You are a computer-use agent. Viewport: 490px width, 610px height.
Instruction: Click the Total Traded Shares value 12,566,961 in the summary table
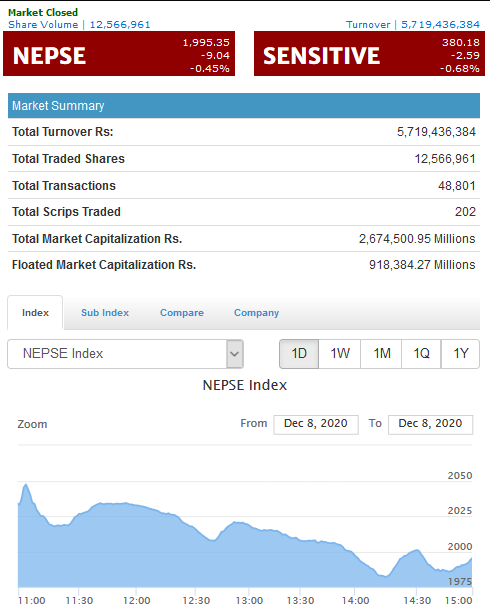pos(445,159)
